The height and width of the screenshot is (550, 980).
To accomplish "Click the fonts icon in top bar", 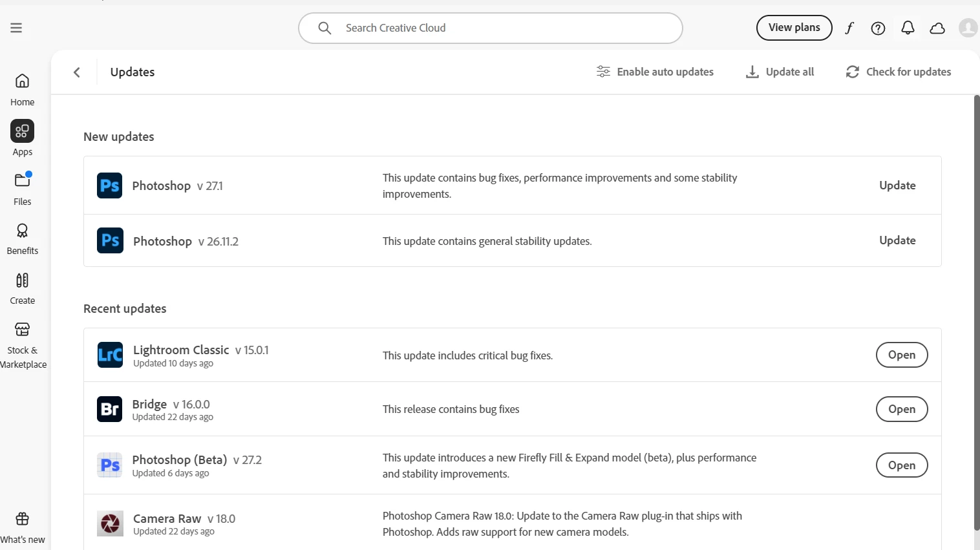I will coord(849,28).
